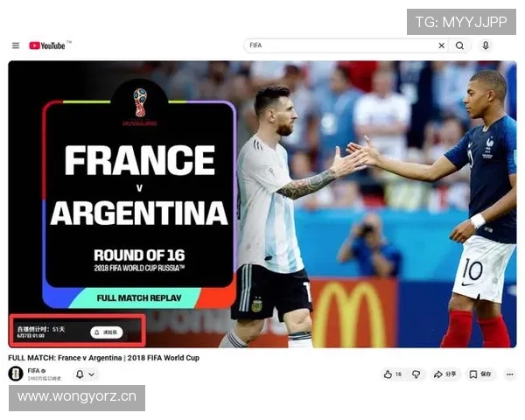Click the live countdown date text
The image size is (525, 420).
31,336
